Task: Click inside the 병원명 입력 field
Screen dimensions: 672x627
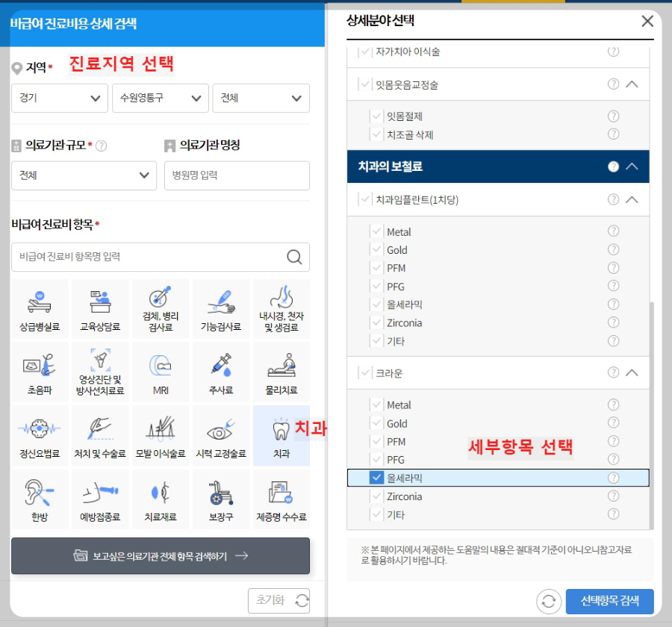Action: pyautogui.click(x=237, y=175)
